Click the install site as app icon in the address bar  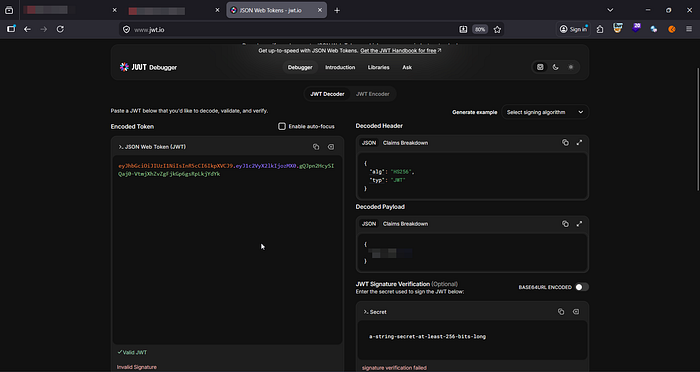tap(463, 29)
